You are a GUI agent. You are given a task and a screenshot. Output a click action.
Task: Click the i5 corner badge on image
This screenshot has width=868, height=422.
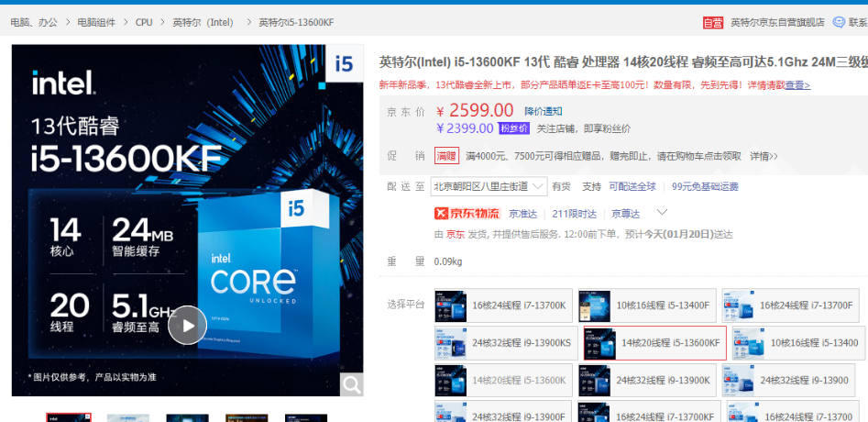click(344, 63)
